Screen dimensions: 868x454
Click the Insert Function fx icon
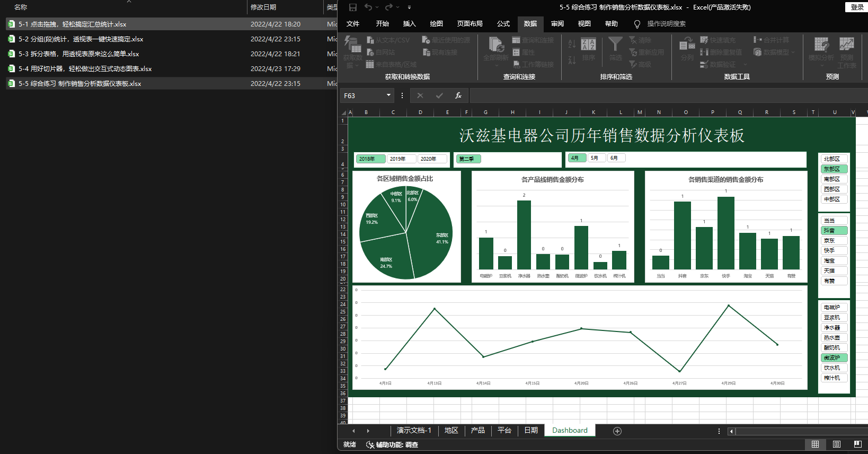tap(458, 95)
